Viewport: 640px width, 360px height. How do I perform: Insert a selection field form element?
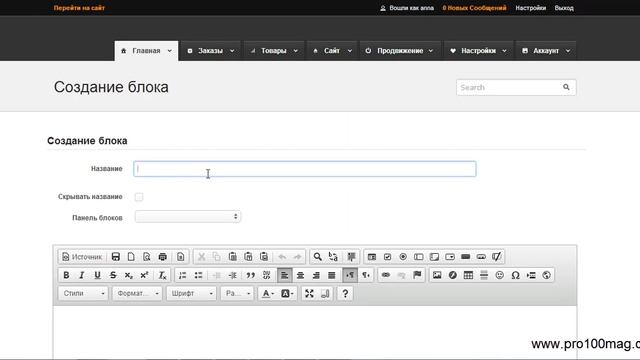[450, 257]
